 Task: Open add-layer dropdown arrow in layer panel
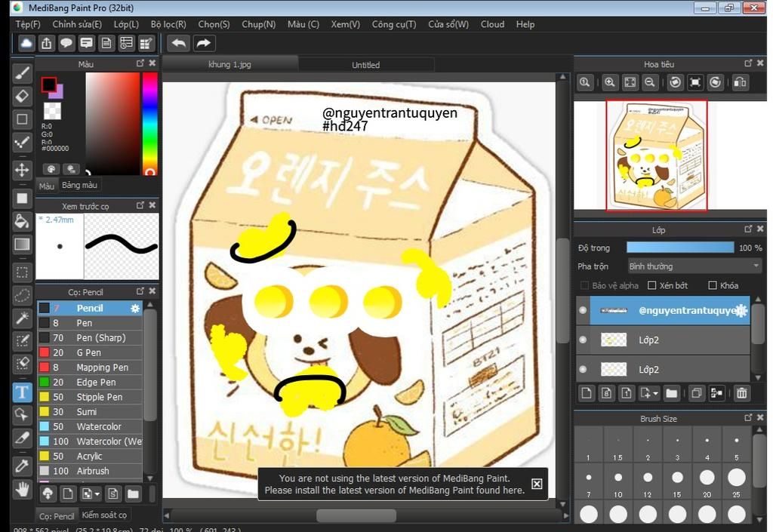tap(656, 394)
